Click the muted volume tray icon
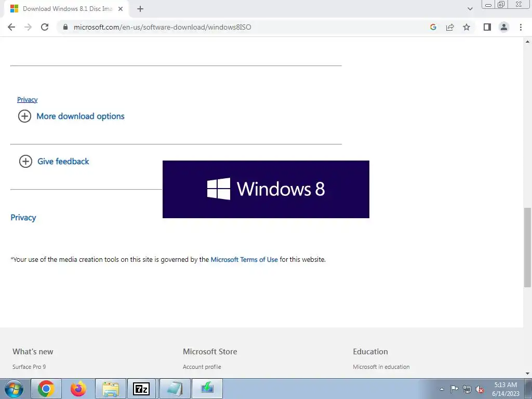 [x=480, y=389]
